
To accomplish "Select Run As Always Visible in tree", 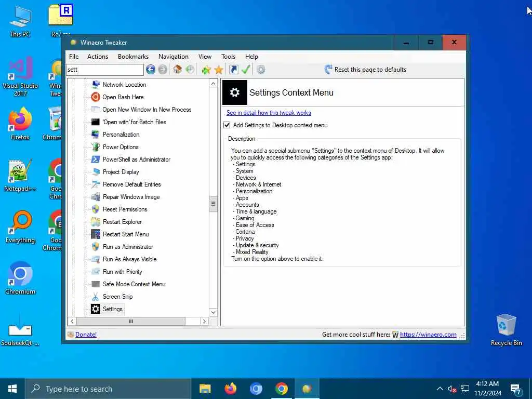I will [x=129, y=259].
